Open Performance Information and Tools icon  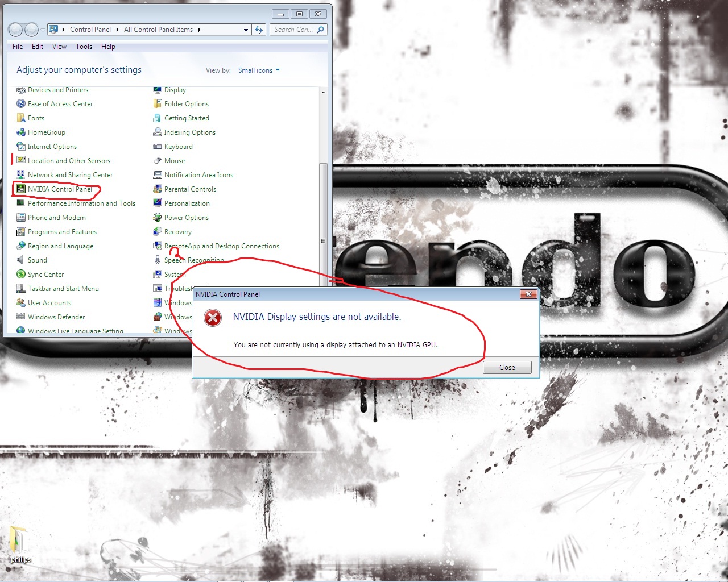(21, 203)
